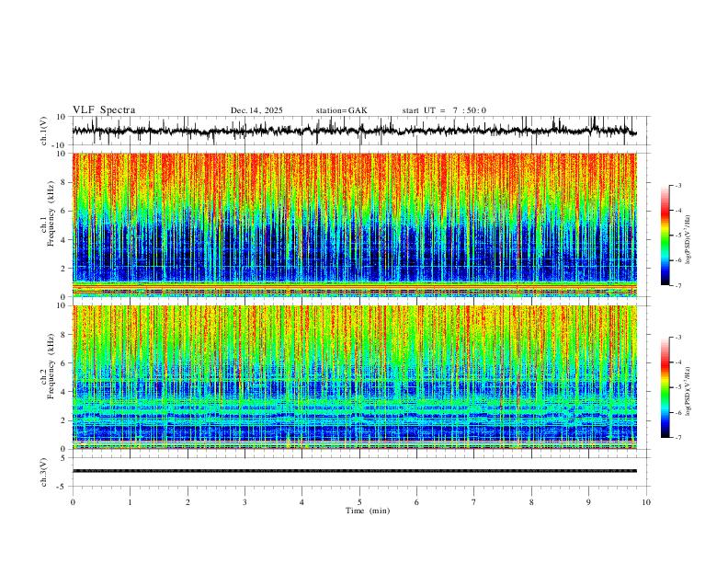
Task: Click the '-3' label on ch.2 color bar
Action: click(678, 338)
